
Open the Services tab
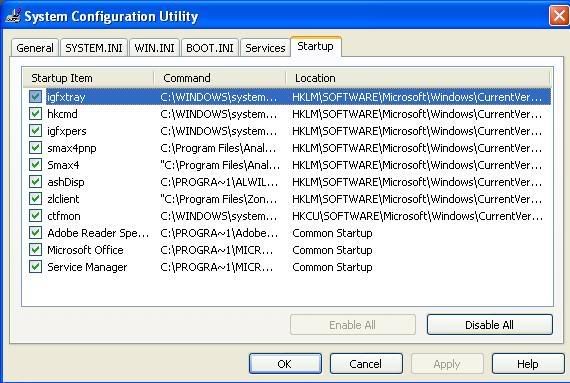pyautogui.click(x=265, y=48)
